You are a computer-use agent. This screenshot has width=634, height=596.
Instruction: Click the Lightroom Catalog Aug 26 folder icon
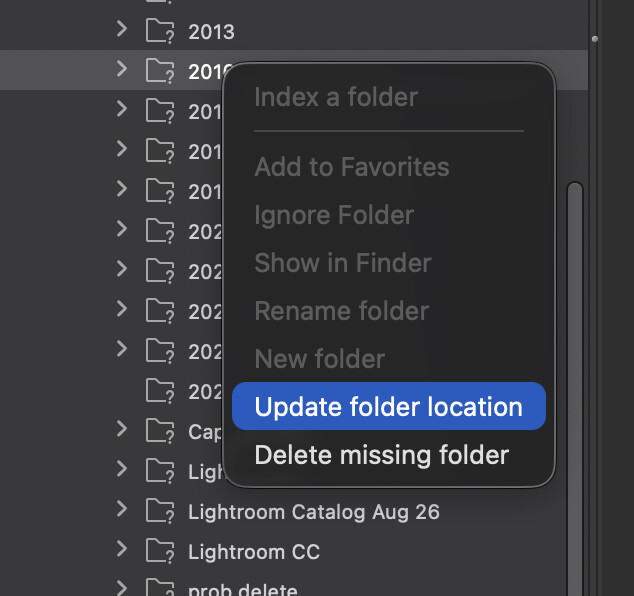point(160,511)
